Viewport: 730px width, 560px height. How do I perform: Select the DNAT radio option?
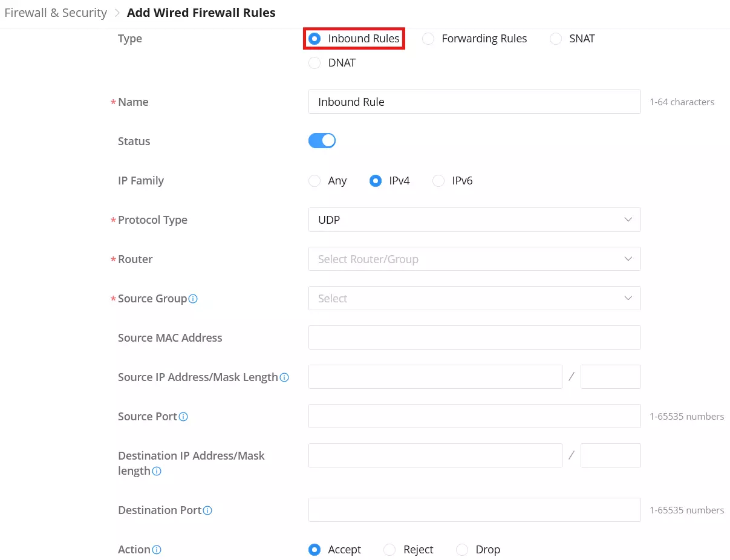coord(332,63)
